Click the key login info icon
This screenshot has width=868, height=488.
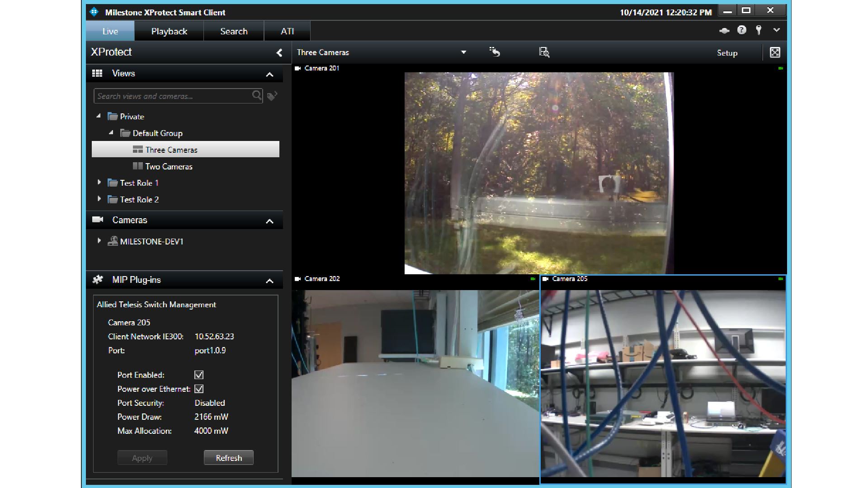tap(759, 30)
